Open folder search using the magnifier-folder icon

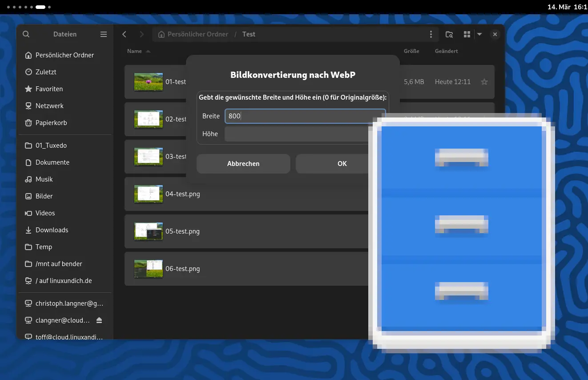click(x=449, y=34)
